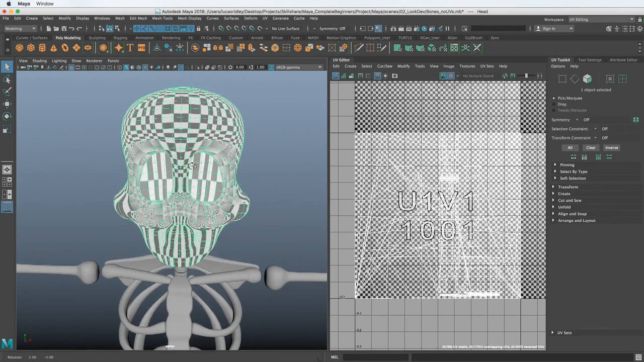Adjust the UV Editor dim image slider
This screenshot has height=362, width=644.
pyautogui.click(x=526, y=76)
